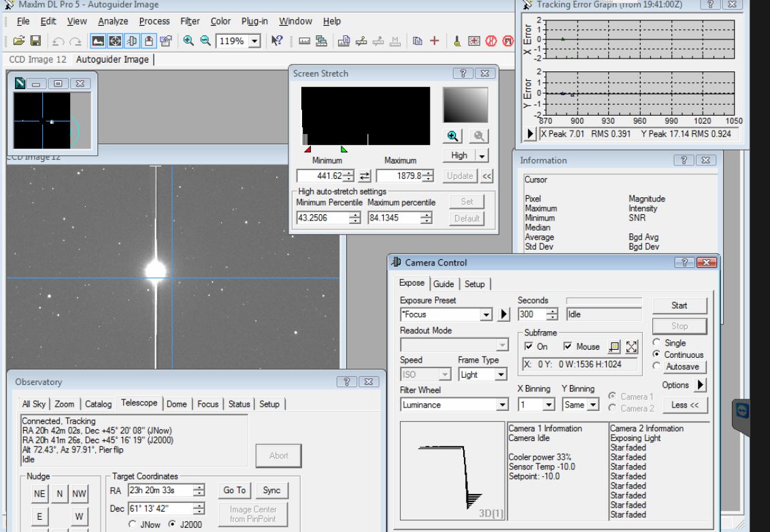Click the Information window help question button
The height and width of the screenshot is (532, 770).
coord(683,160)
